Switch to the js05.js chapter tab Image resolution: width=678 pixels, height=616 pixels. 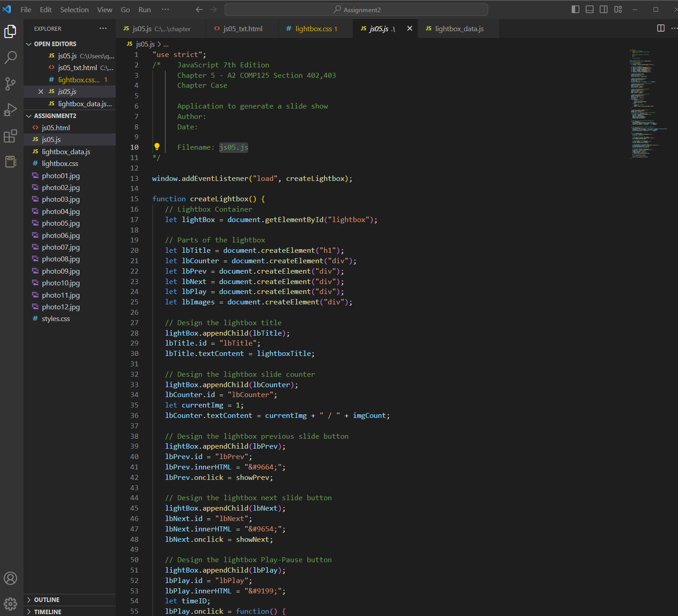[161, 28]
